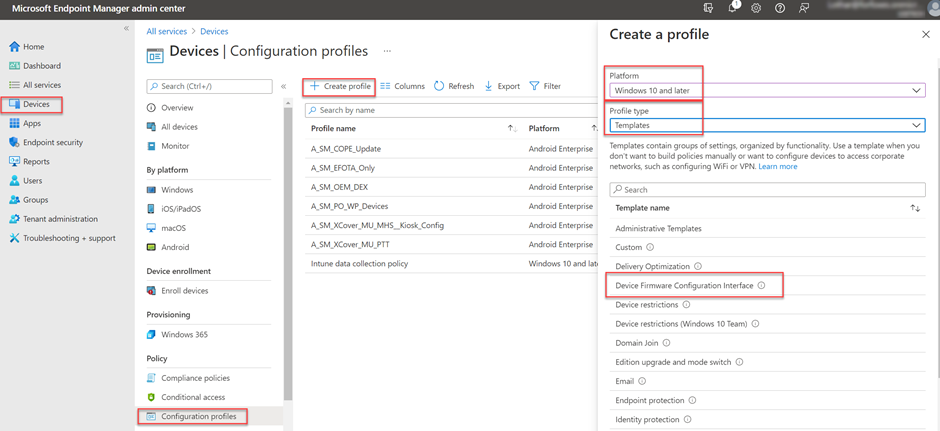Open the directory and subscription icon
940x431 pixels.
tap(709, 9)
